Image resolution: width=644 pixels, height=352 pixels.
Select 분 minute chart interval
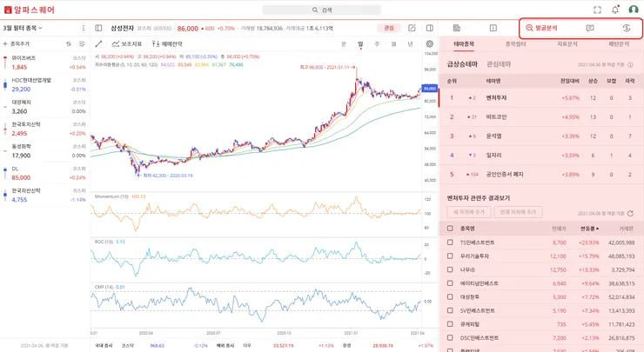tap(344, 44)
